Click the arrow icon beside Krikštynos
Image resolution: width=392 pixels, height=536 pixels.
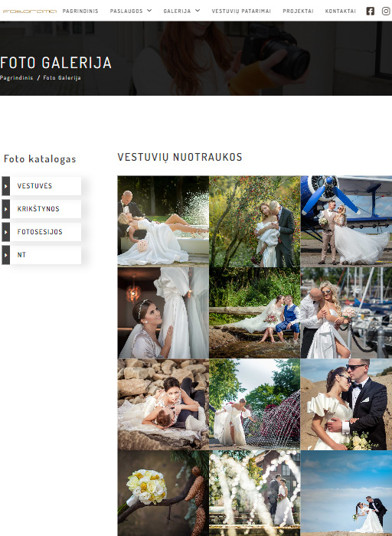[6, 209]
